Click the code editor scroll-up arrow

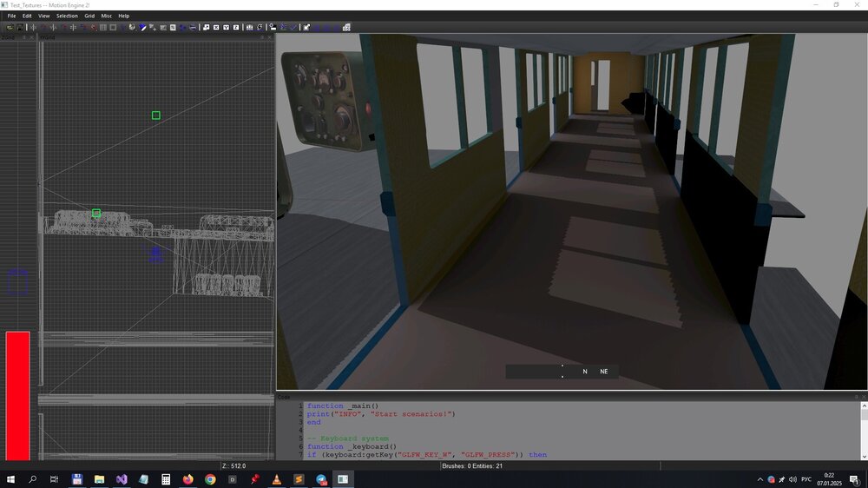coord(864,406)
